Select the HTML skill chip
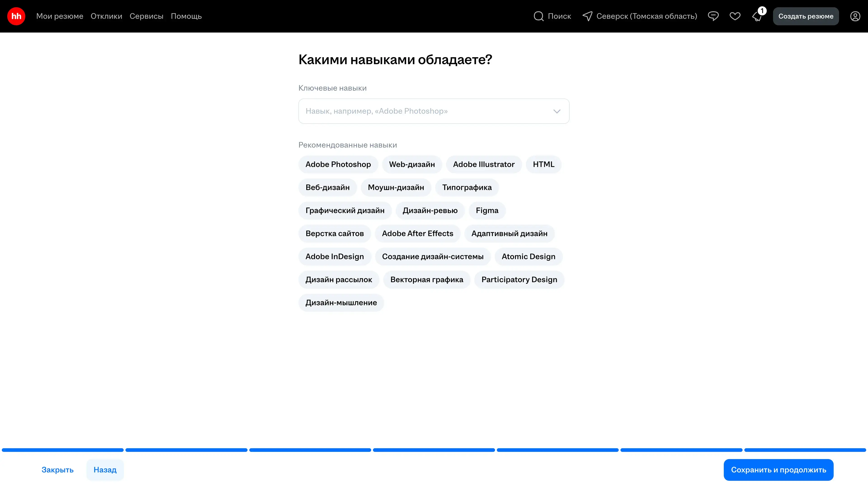 [543, 164]
